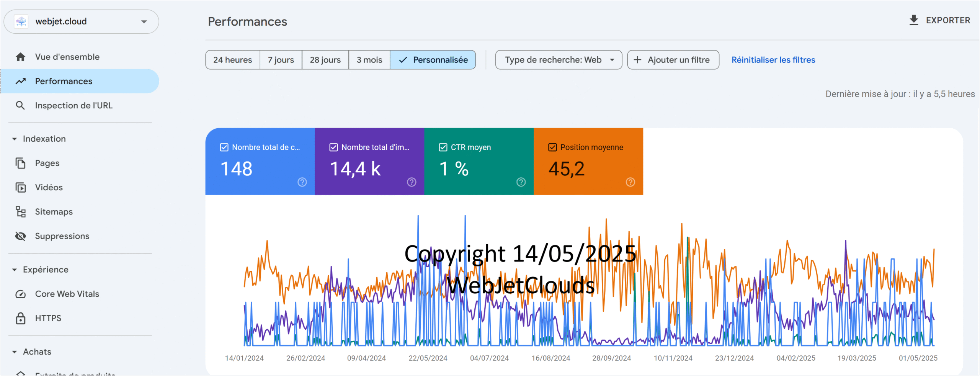980x376 pixels.
Task: Click the Core Web Vitals gauge icon
Action: 21,294
